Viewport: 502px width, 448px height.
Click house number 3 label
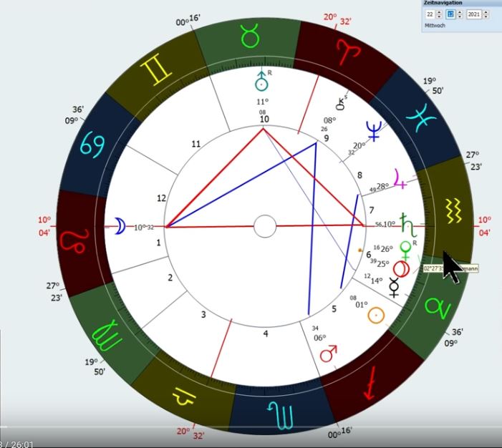203,315
